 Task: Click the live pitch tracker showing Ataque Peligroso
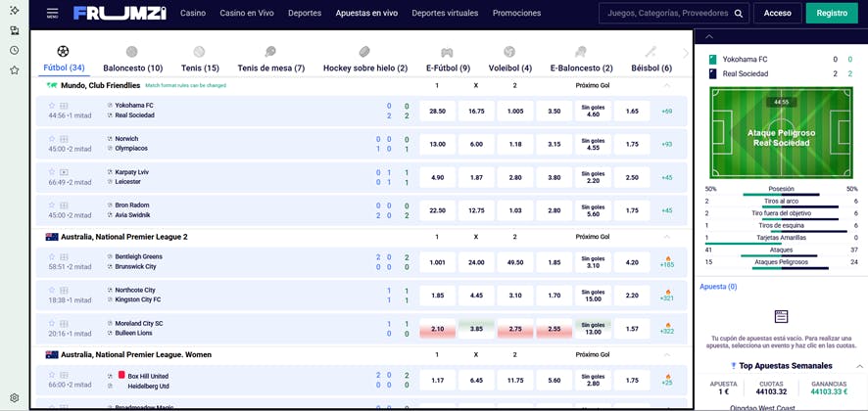[x=781, y=133]
